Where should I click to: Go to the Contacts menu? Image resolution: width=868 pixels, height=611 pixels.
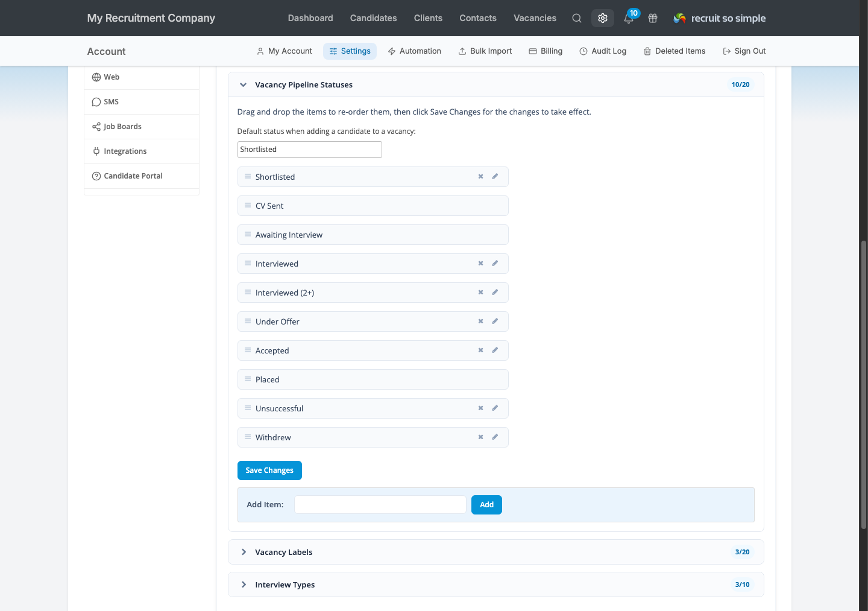pos(478,18)
